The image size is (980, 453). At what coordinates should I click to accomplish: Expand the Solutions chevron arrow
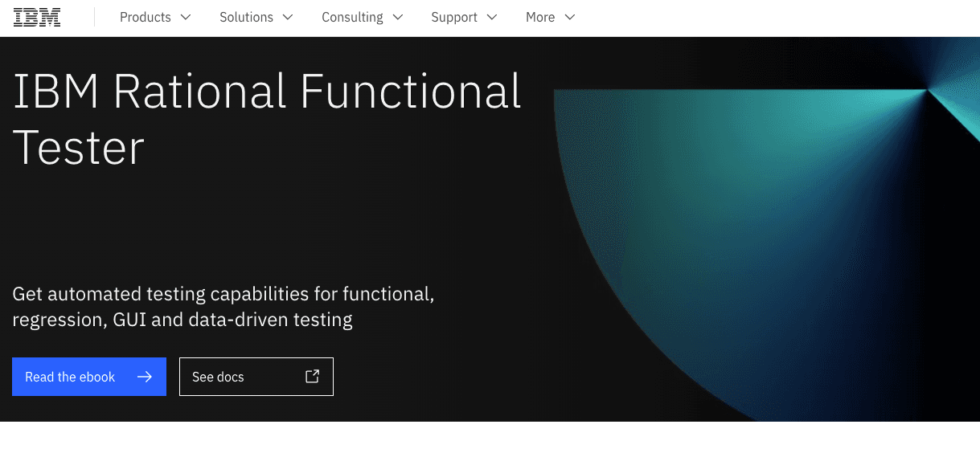(288, 17)
